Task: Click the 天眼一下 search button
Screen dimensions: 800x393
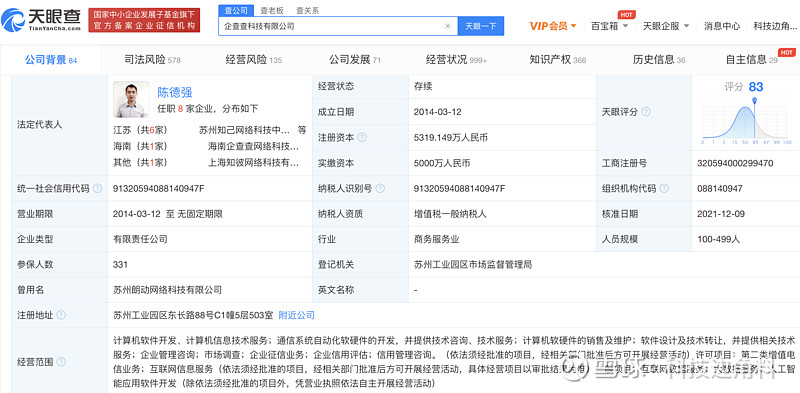Action: click(x=481, y=26)
